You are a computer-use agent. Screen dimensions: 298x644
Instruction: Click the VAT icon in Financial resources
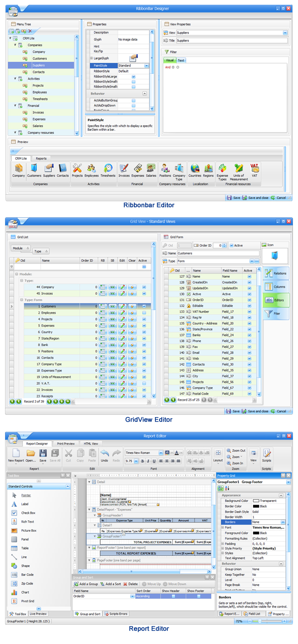[x=254, y=168]
